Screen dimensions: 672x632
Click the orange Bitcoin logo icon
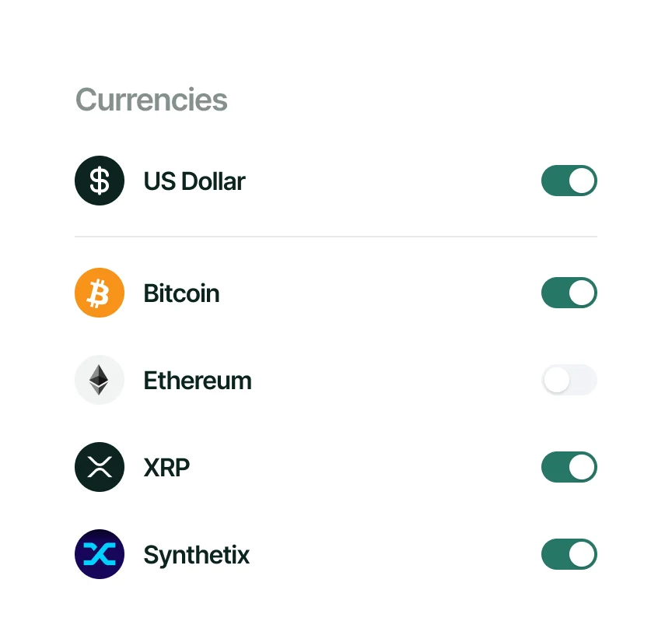(x=100, y=293)
